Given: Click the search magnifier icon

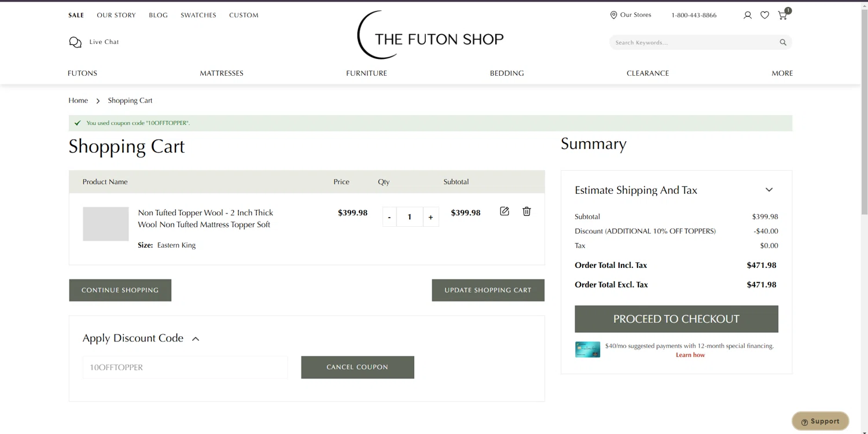Looking at the screenshot, I should pos(783,42).
